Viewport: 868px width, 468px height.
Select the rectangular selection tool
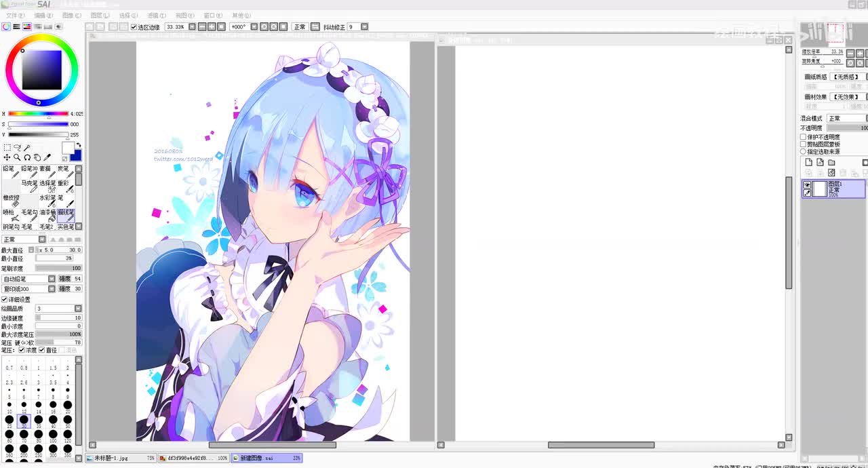[7, 147]
